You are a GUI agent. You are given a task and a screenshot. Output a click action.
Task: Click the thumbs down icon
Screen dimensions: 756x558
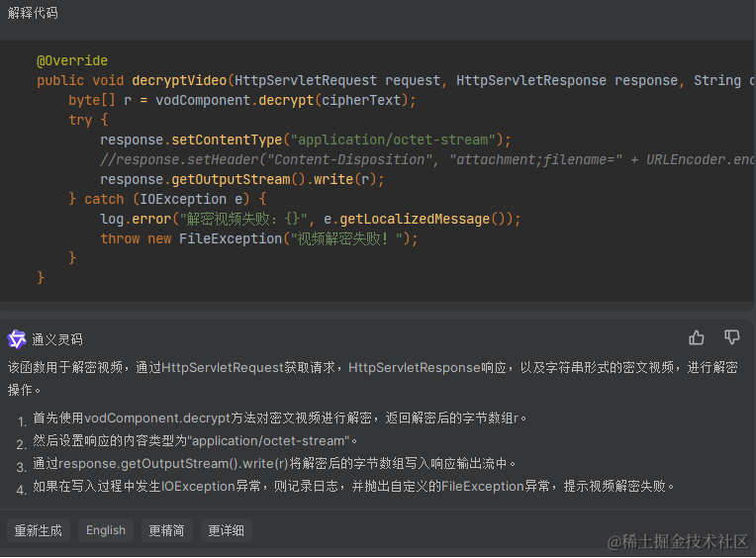732,337
